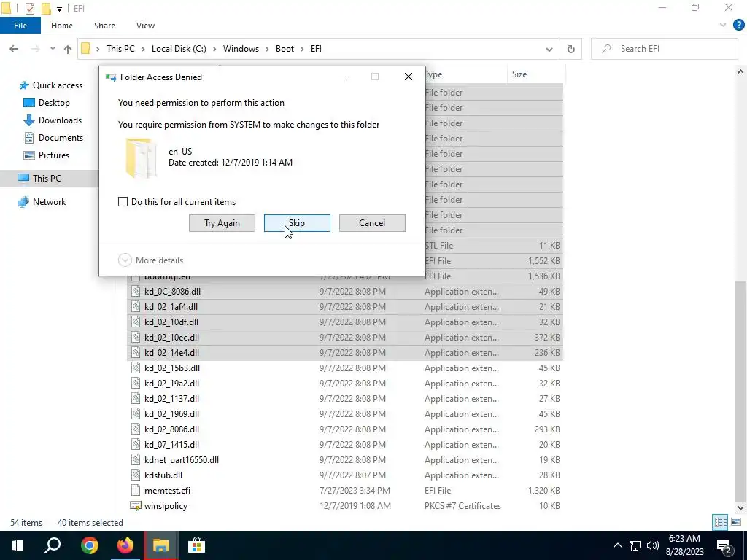The height and width of the screenshot is (560, 747).
Task: Go up one folder level
Action: click(68, 49)
